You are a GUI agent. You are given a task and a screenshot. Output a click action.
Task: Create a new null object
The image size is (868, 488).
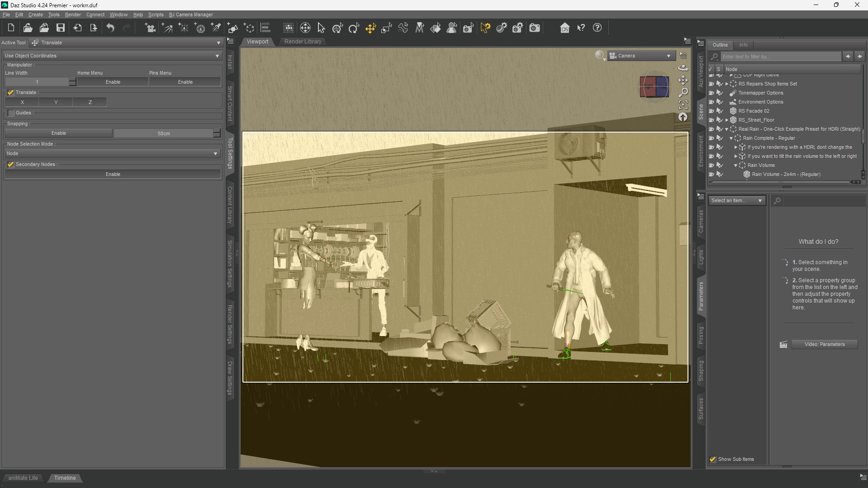pyautogui.click(x=249, y=28)
